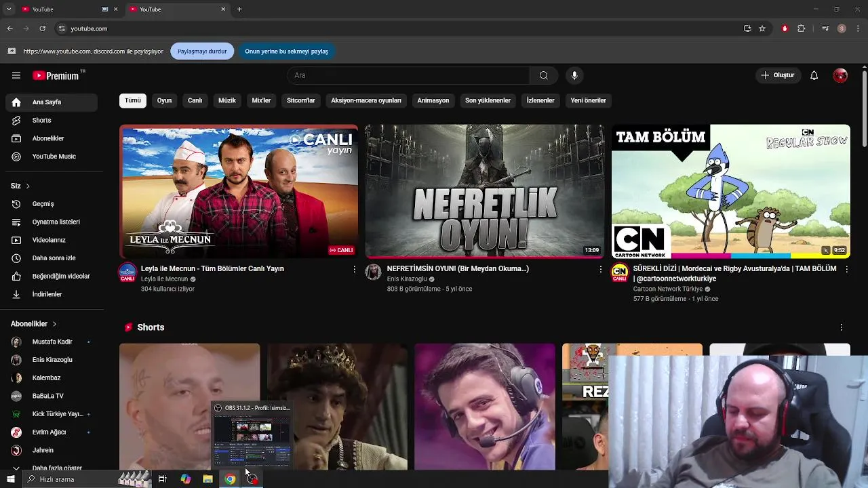Open the Leyla ile Mecnun live thumbnail
Screen dimensions: 868x488
[x=239, y=191]
